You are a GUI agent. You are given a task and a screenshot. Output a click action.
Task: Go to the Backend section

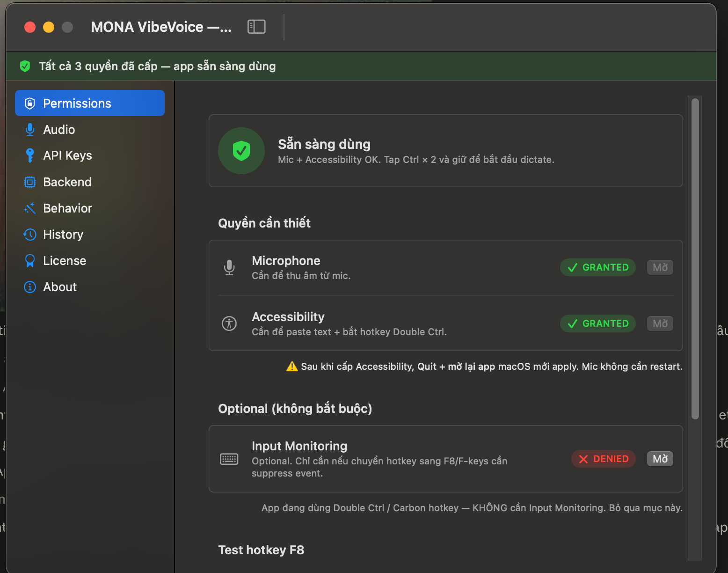(90, 182)
